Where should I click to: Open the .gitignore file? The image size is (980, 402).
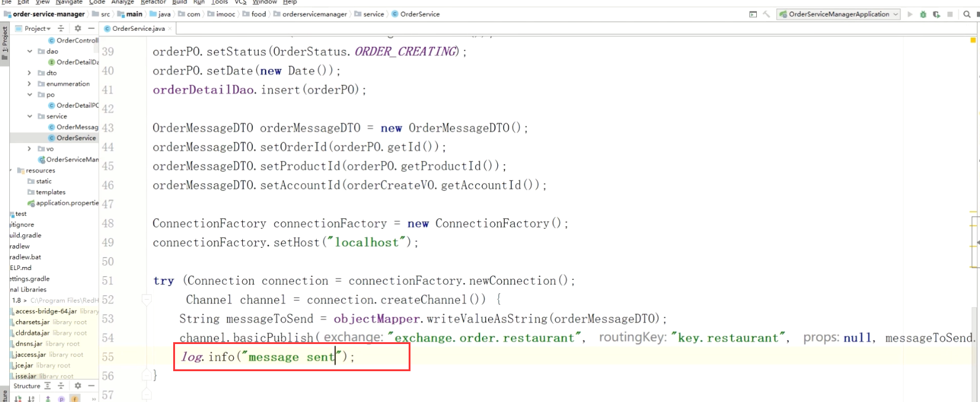click(22, 224)
